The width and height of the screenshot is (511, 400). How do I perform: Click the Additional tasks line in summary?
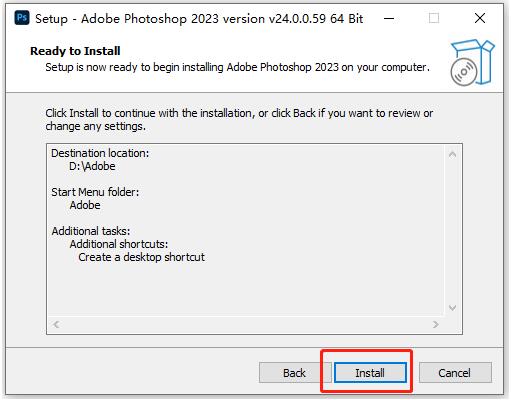click(91, 231)
